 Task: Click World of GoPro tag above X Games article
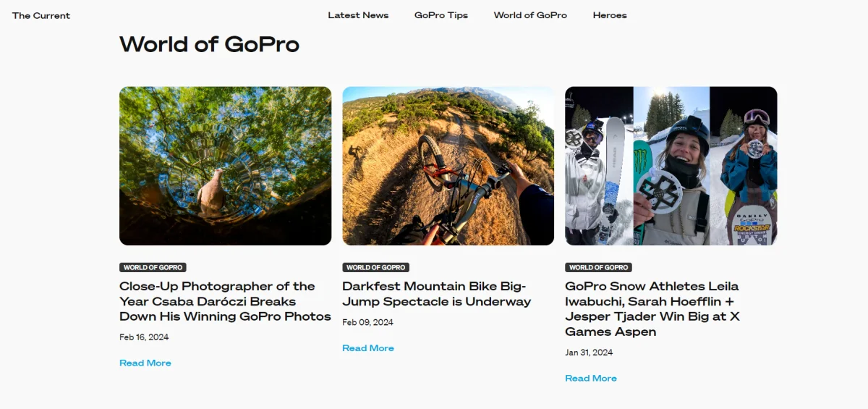[598, 267]
